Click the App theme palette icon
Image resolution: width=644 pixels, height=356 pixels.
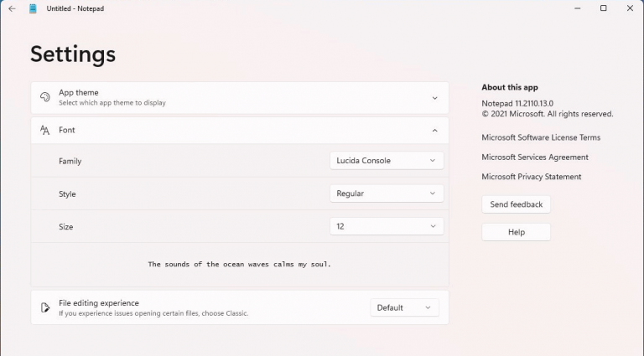click(45, 97)
